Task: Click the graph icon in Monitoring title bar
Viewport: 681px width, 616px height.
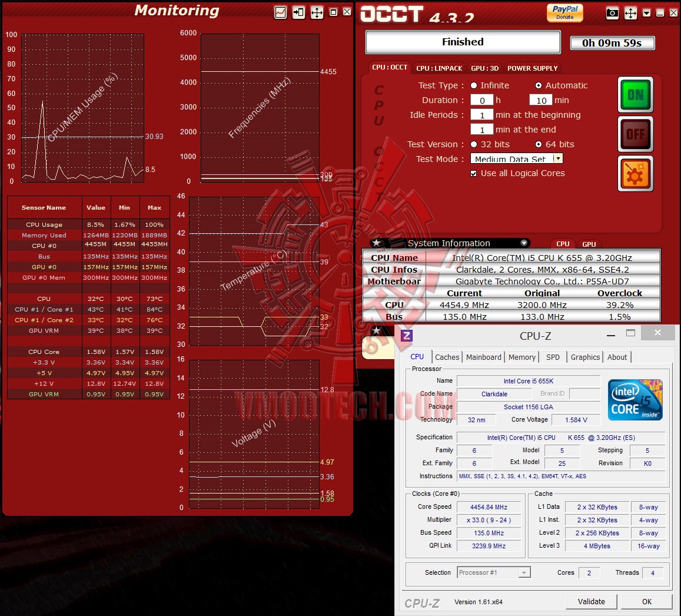Action: 281,12
